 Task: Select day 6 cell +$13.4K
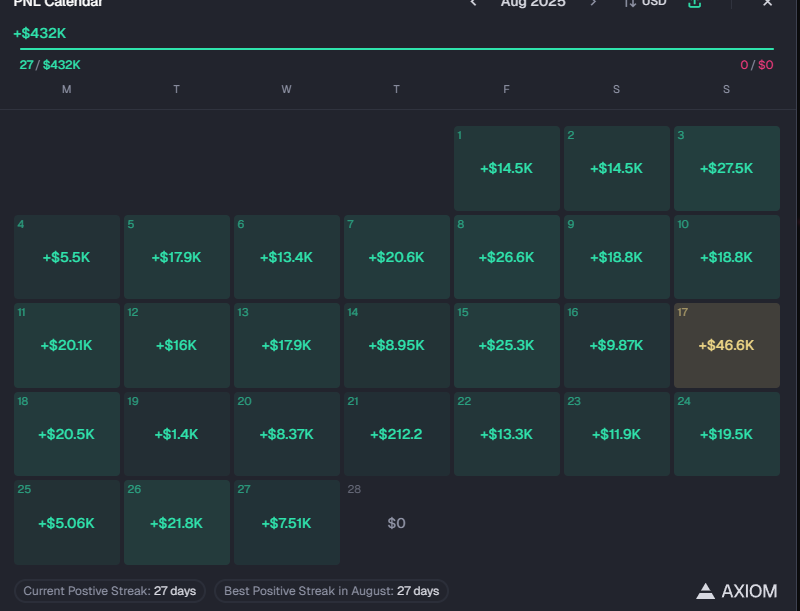(287, 257)
